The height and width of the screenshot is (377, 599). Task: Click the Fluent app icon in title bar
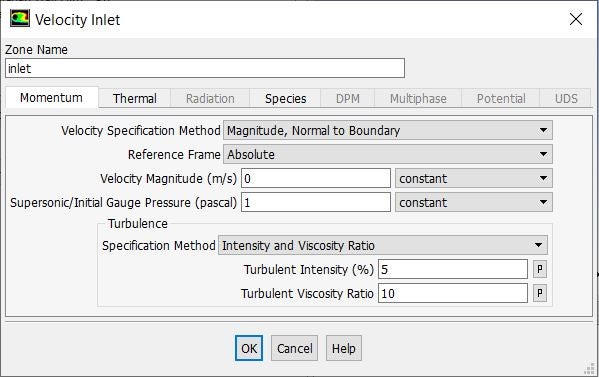(x=20, y=19)
